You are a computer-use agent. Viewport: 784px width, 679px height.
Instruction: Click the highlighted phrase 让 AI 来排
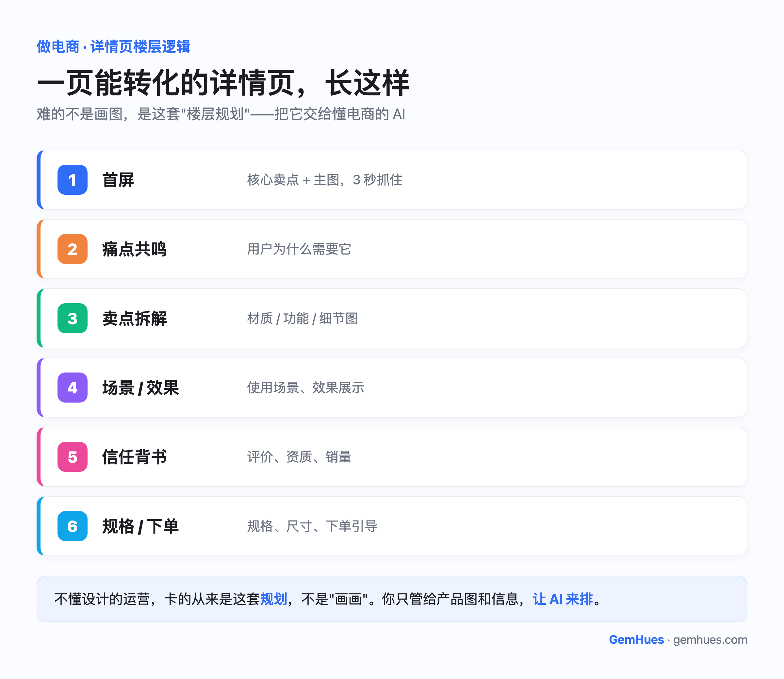pos(563,599)
